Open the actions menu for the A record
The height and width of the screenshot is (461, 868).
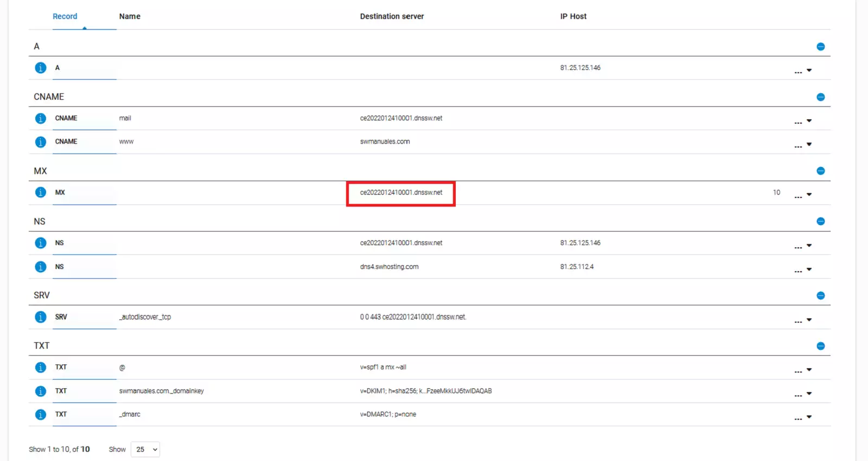(803, 71)
